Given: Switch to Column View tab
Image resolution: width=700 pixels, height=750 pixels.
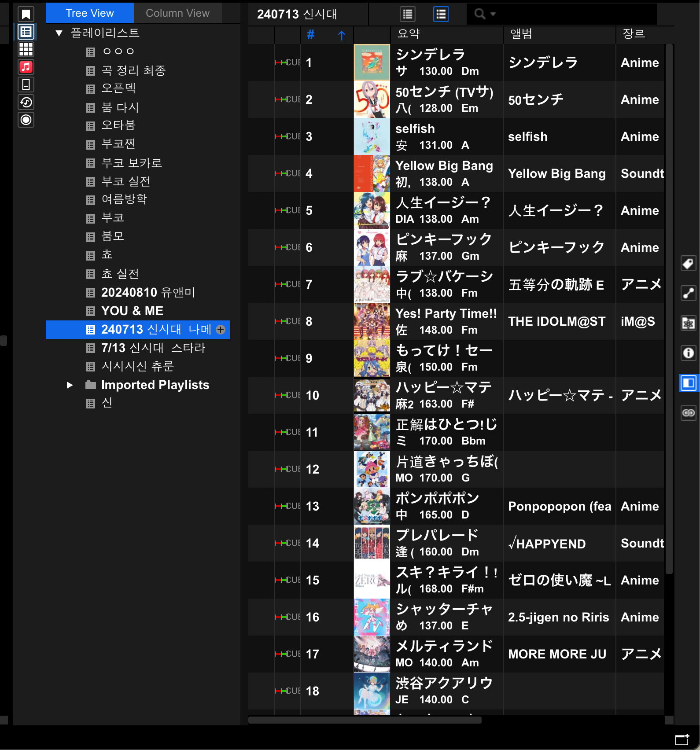Looking at the screenshot, I should pyautogui.click(x=178, y=13).
